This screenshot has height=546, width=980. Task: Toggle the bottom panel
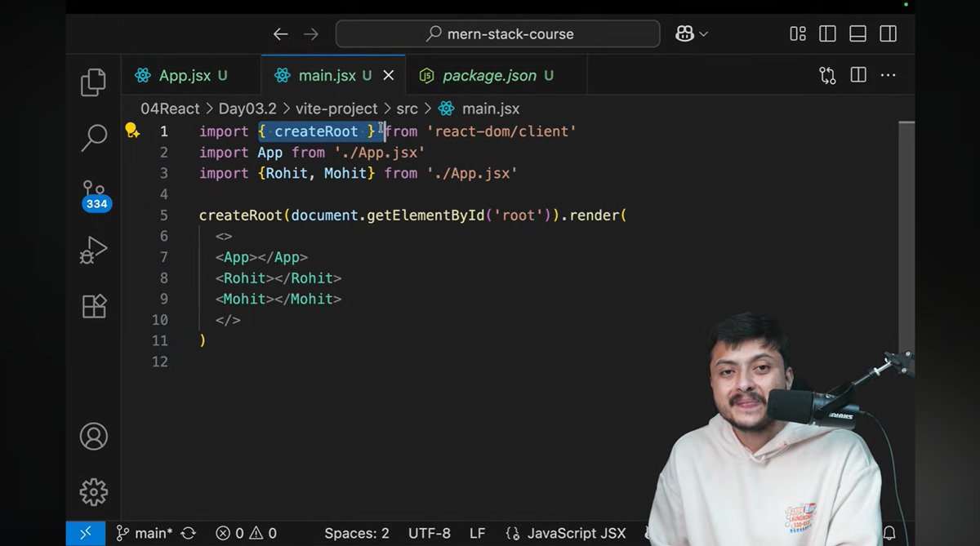point(857,33)
